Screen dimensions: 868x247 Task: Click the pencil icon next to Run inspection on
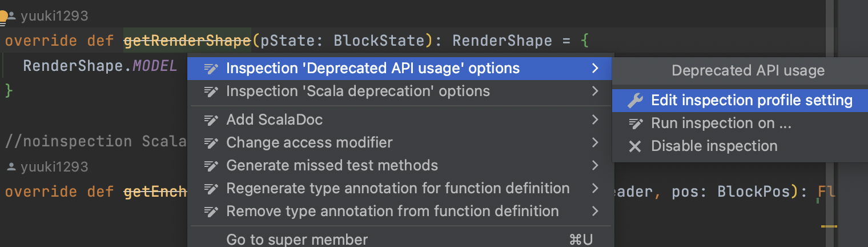(x=635, y=124)
